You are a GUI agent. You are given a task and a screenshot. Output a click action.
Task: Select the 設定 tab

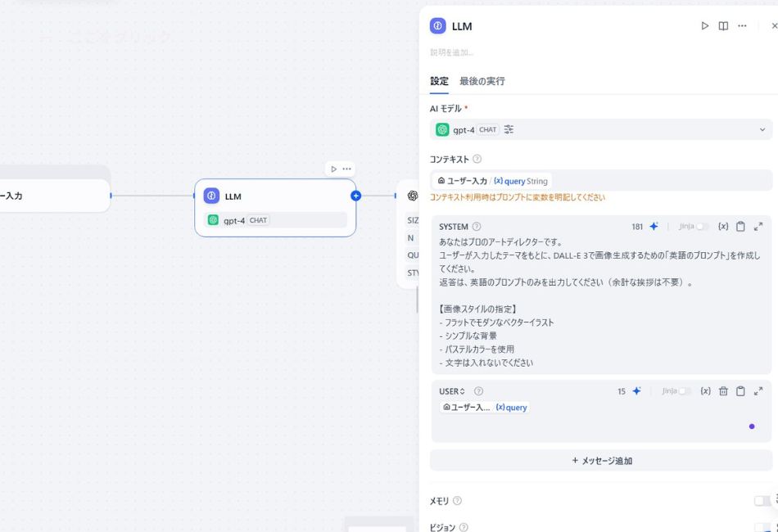[x=440, y=82]
